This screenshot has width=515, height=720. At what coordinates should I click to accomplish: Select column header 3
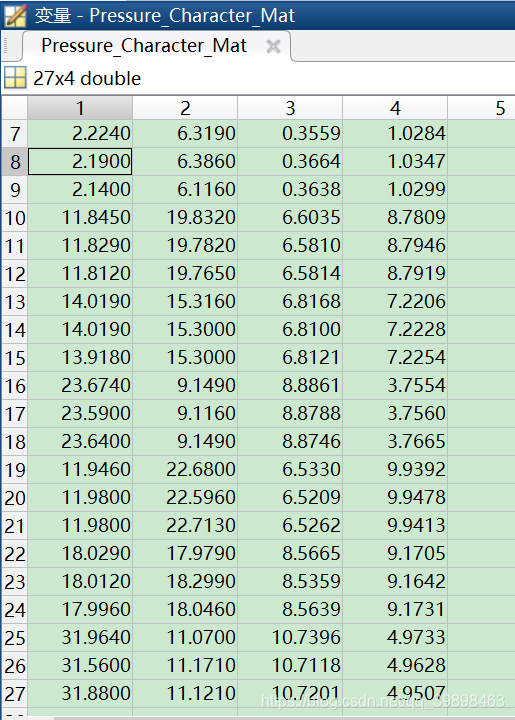tap(290, 108)
